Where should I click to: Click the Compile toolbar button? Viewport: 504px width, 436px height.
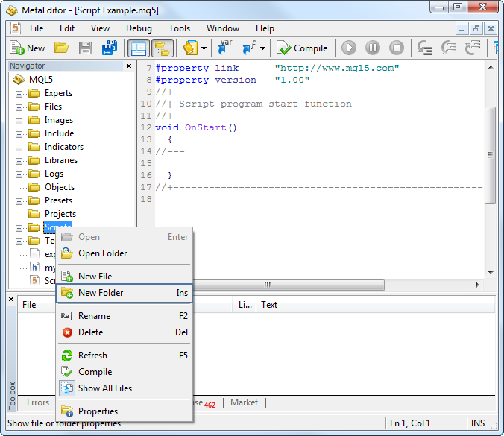(302, 48)
